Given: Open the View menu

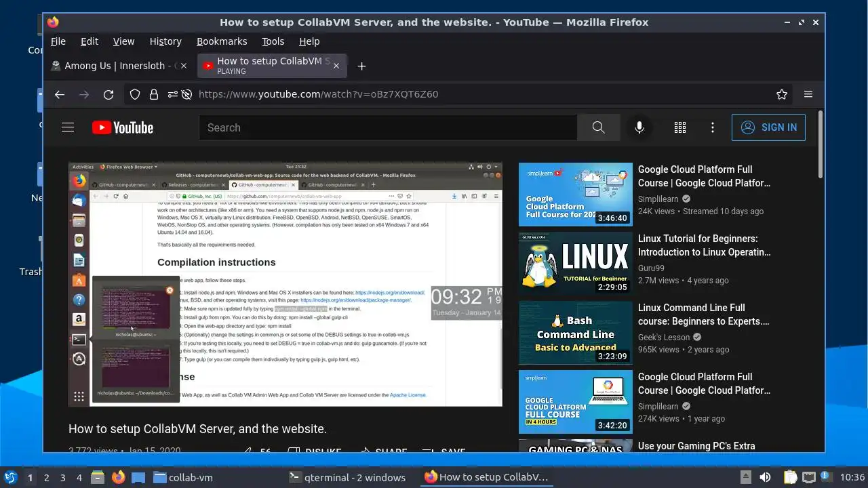Looking at the screenshot, I should [x=123, y=41].
